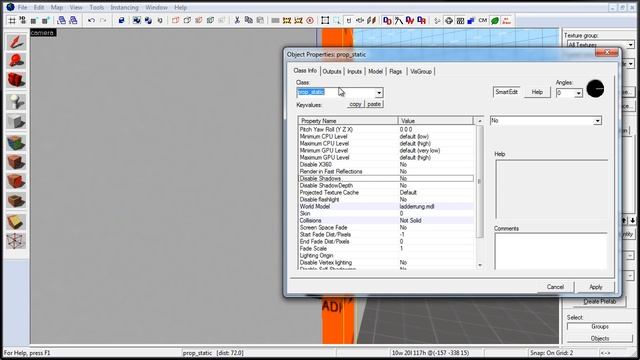Switch to the Class Info tab
This screenshot has width=640, height=360.
[x=305, y=71]
